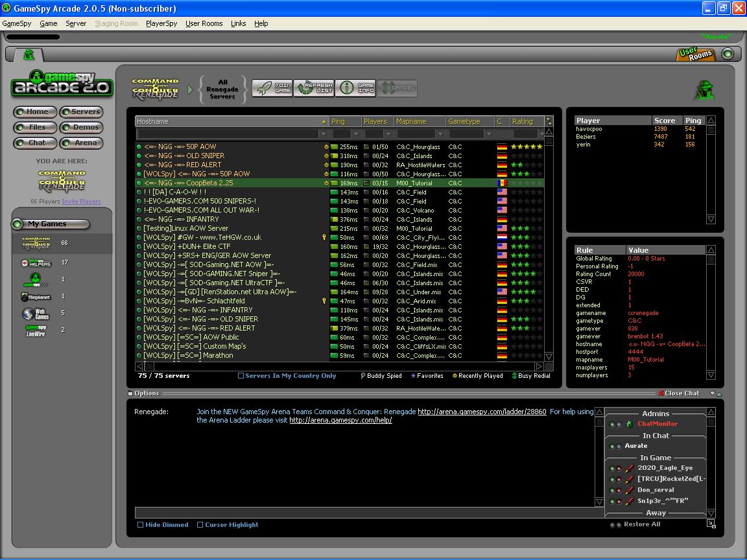Open FilePlanet entry in My Games
The height and width of the screenshot is (560, 747).
[36, 297]
